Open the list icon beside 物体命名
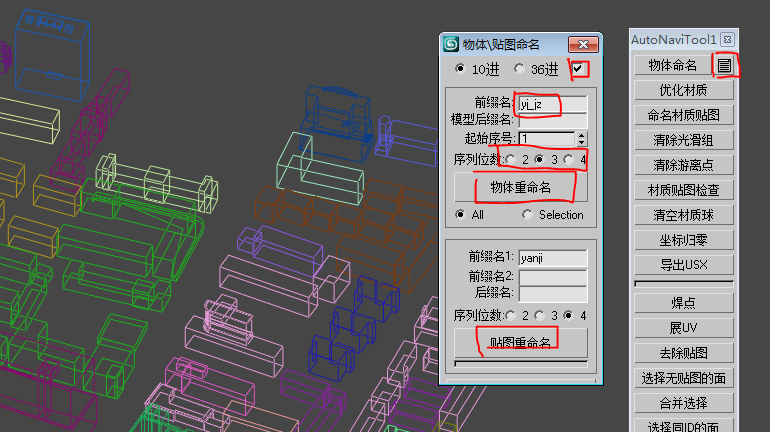Screen dimensions: 770x432 (x=724, y=65)
